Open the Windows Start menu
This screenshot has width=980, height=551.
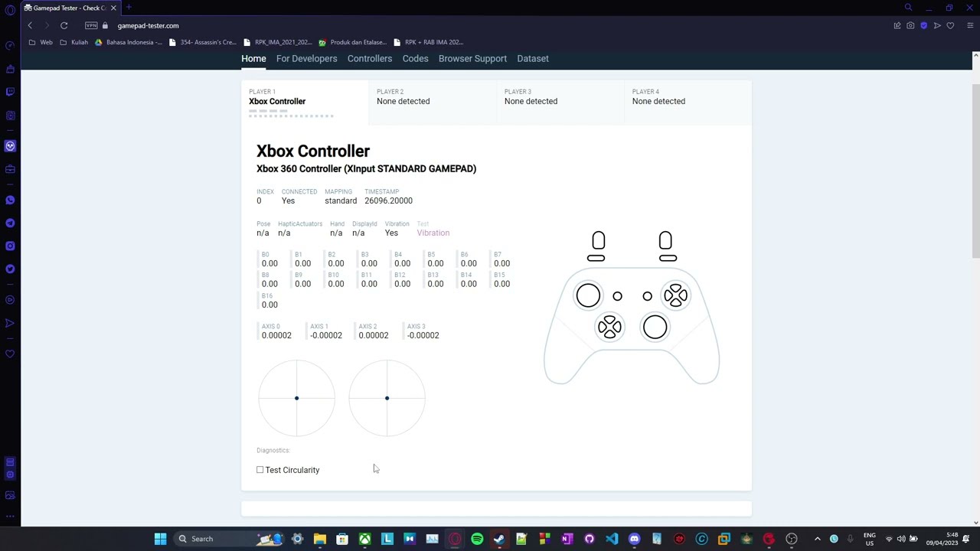tap(160, 539)
